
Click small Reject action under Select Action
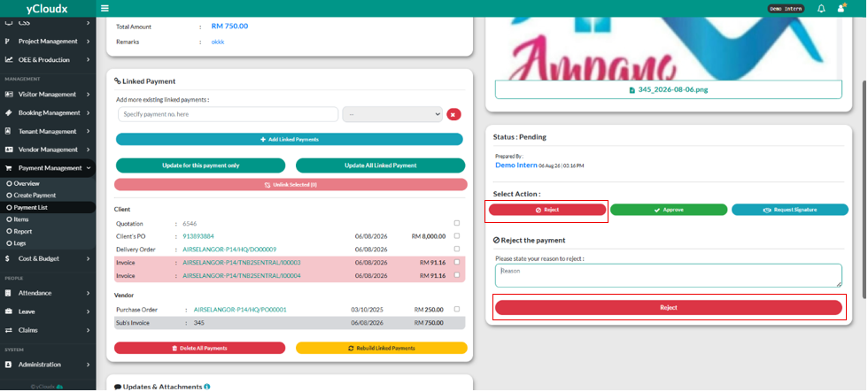click(547, 210)
